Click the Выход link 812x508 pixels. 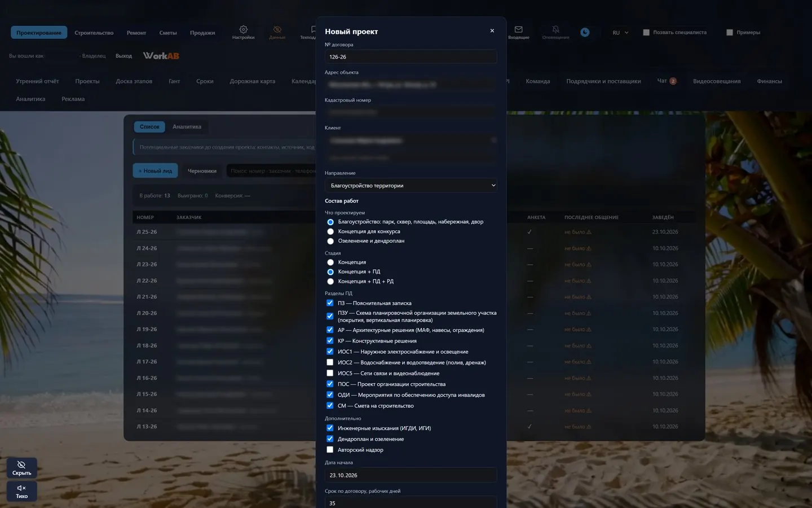(123, 56)
